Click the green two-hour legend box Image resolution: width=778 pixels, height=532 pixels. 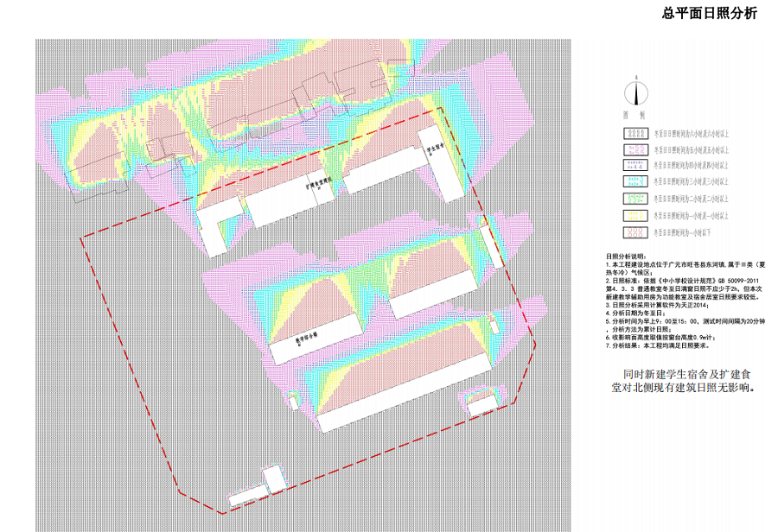click(635, 199)
